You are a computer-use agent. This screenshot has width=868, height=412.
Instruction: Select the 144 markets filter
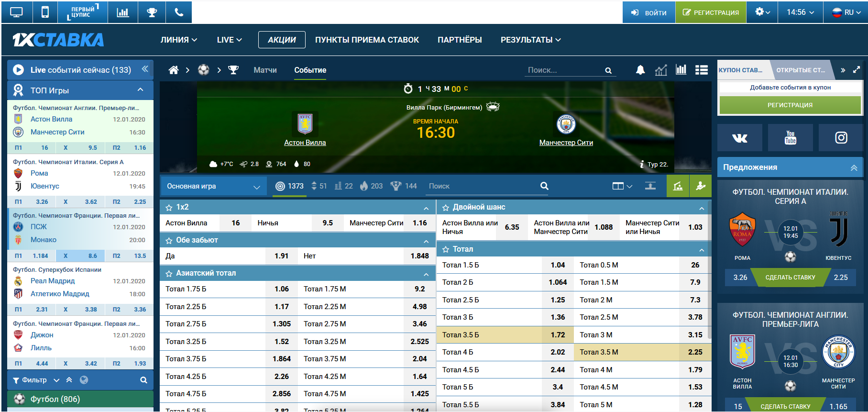point(404,186)
